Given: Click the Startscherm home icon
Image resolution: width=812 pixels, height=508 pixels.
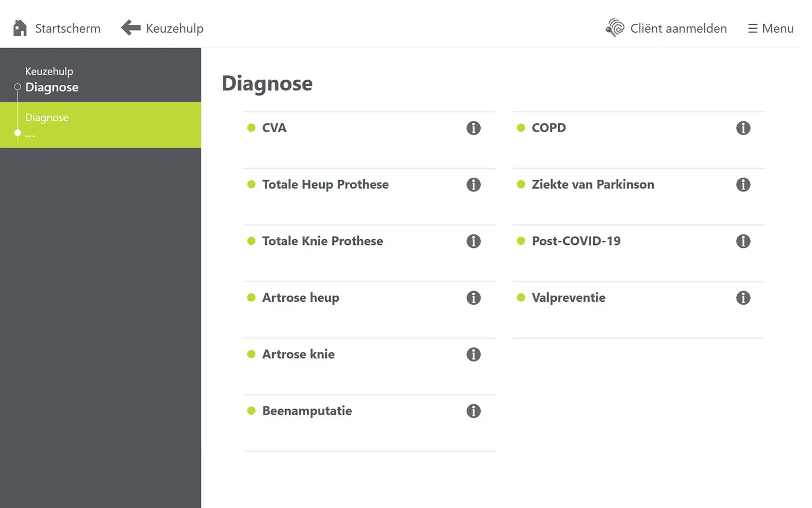Looking at the screenshot, I should tap(20, 28).
